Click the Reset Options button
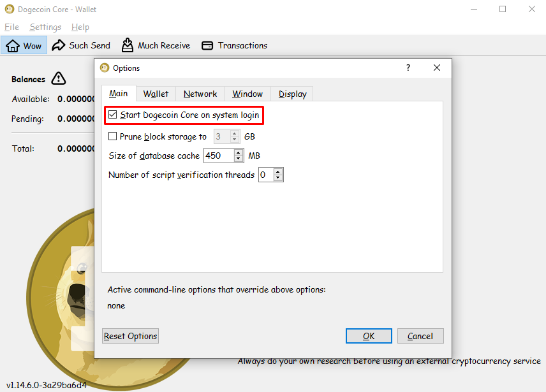 pyautogui.click(x=130, y=336)
